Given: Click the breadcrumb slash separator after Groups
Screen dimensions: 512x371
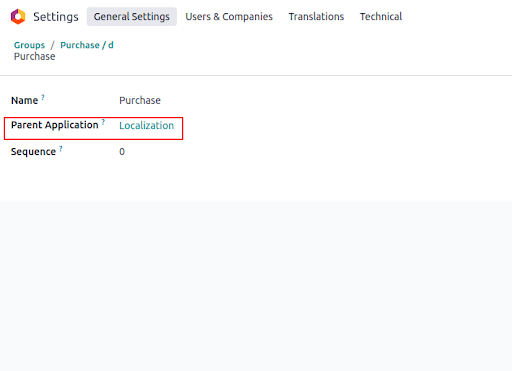Looking at the screenshot, I should coord(52,45).
